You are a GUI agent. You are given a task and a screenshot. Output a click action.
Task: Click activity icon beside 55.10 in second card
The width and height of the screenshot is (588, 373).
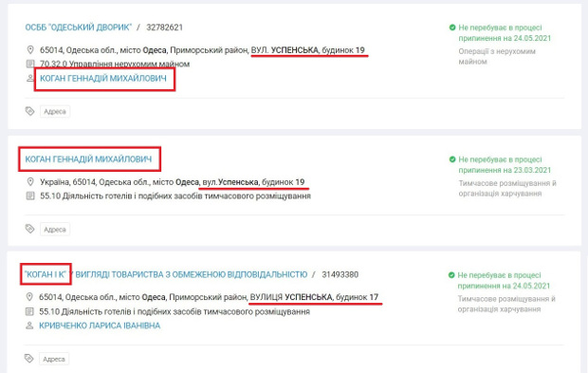(x=30, y=196)
